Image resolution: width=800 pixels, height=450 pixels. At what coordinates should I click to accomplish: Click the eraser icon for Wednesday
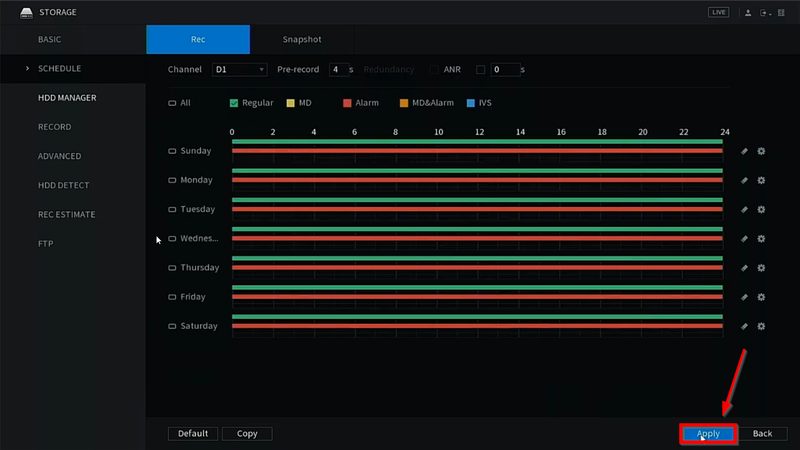tap(744, 239)
